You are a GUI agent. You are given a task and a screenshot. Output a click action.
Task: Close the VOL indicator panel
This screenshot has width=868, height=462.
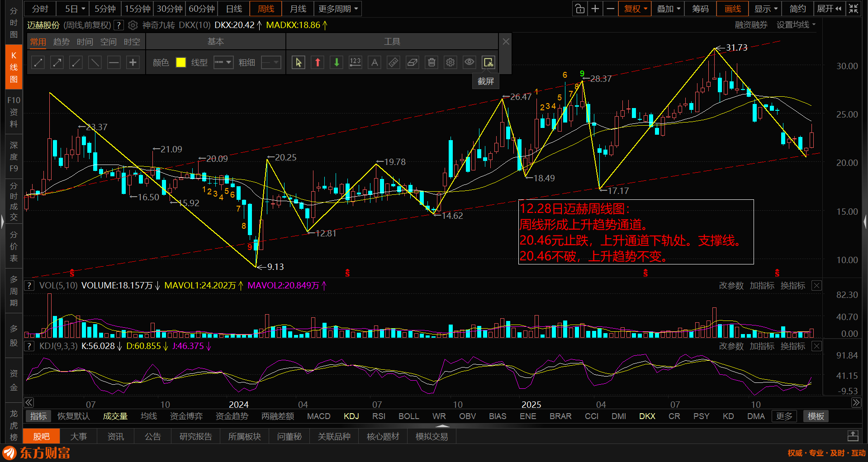coord(816,286)
